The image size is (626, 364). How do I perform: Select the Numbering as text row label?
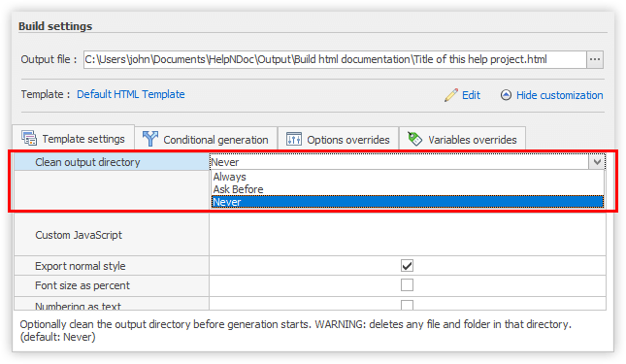click(x=78, y=306)
